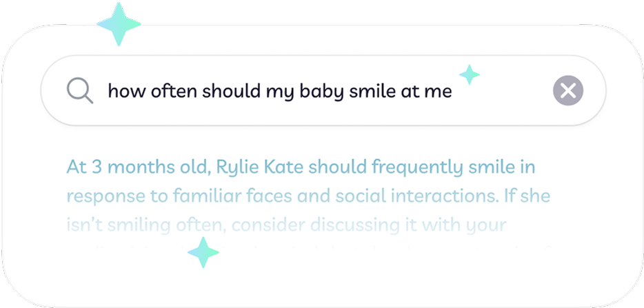Click the magnifying glass search icon

point(80,90)
